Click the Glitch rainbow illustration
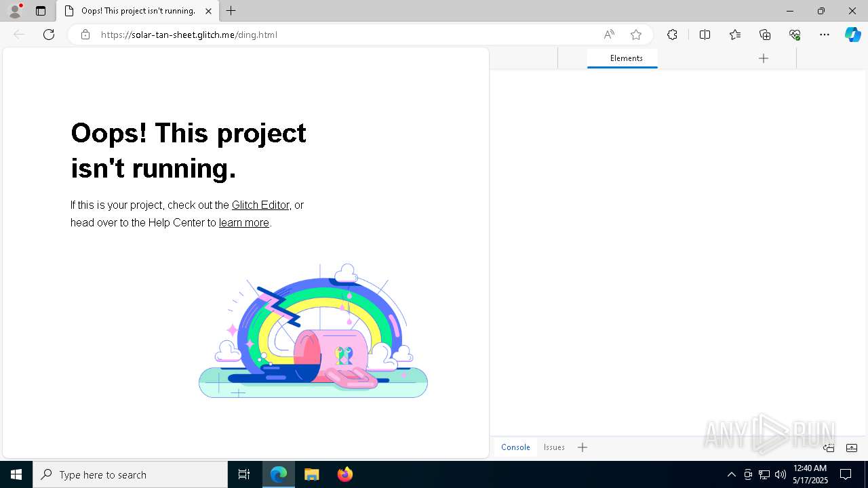 coord(313,331)
